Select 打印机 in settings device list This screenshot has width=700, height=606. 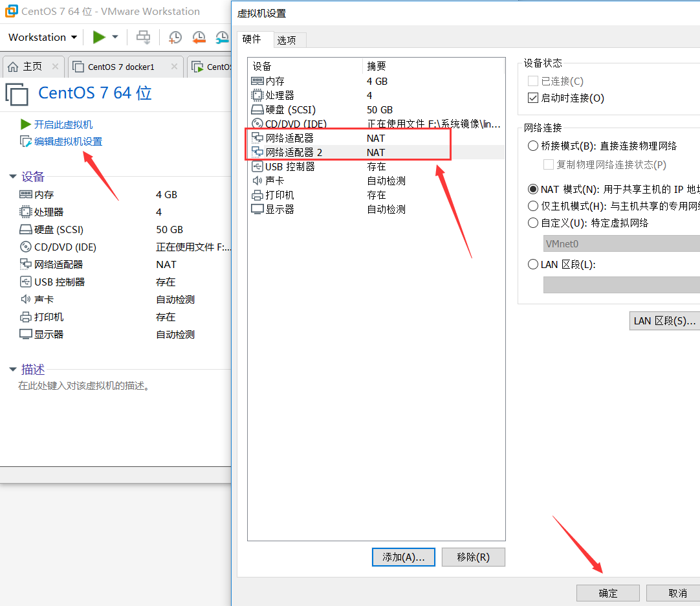[x=377, y=196]
